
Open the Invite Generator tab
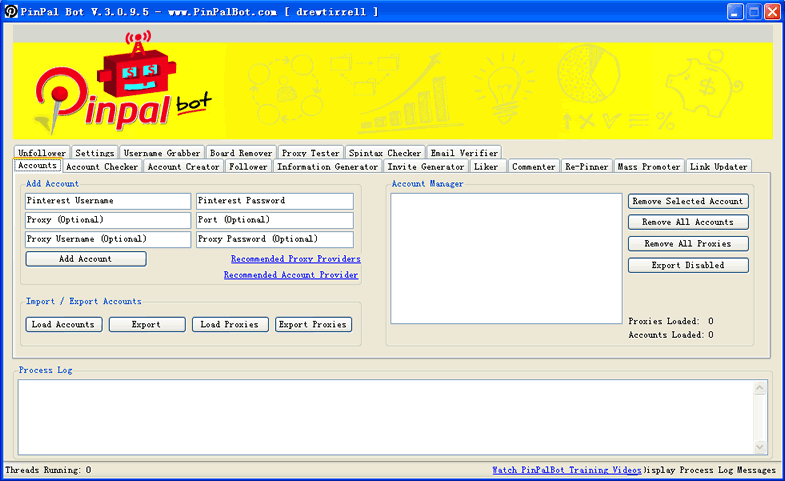426,167
